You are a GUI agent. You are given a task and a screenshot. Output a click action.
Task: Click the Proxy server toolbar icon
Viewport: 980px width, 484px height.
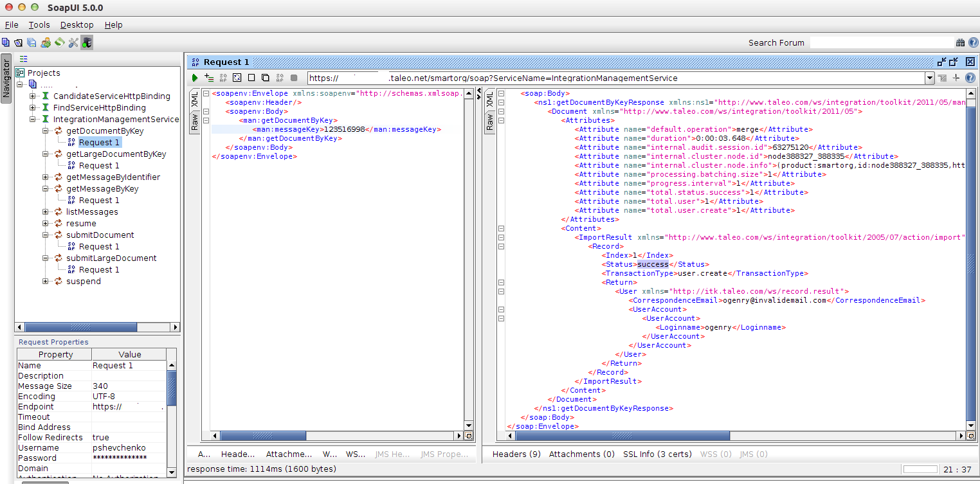[87, 43]
